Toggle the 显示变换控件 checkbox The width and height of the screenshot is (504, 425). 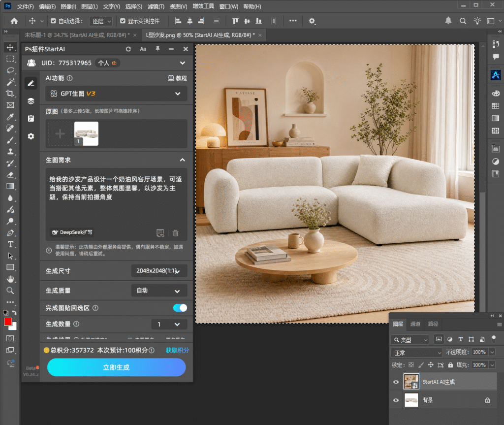pos(123,21)
